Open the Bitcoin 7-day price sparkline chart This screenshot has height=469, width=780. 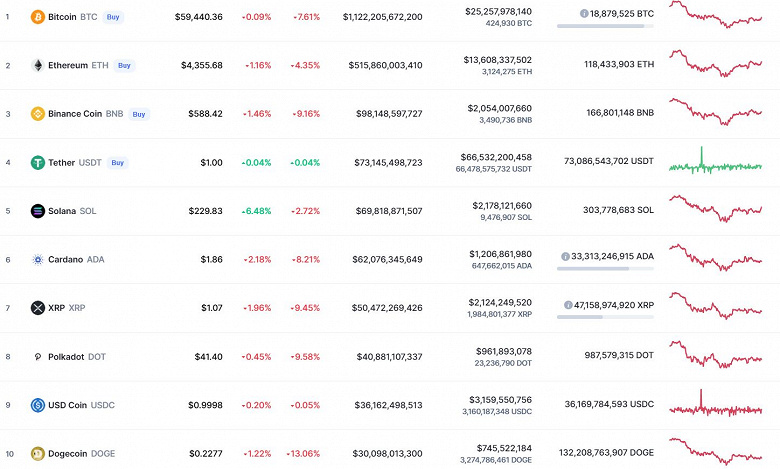[x=715, y=15]
